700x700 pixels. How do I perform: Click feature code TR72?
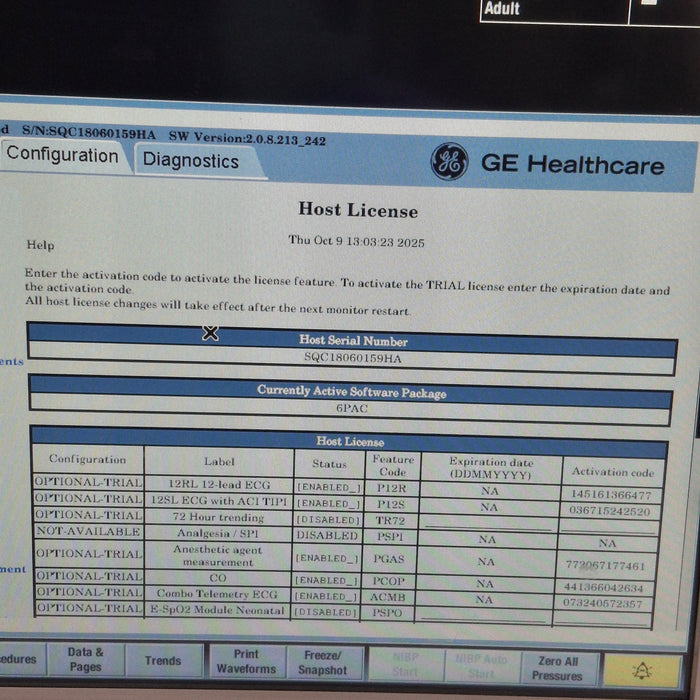pyautogui.click(x=390, y=521)
